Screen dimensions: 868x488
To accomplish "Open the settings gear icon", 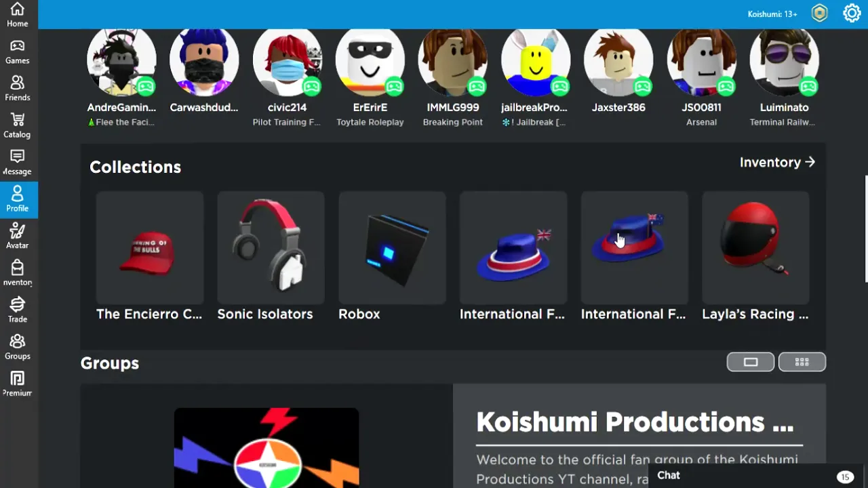I will [x=852, y=14].
